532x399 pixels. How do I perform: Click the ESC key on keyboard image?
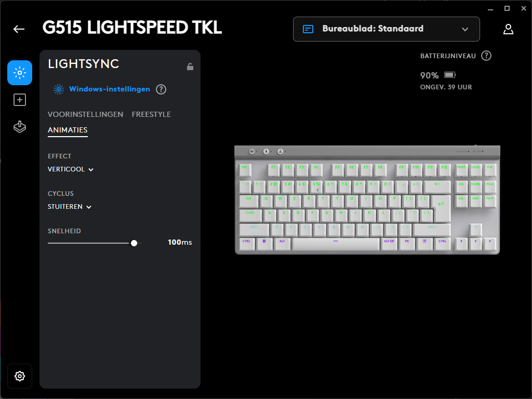tap(245, 170)
